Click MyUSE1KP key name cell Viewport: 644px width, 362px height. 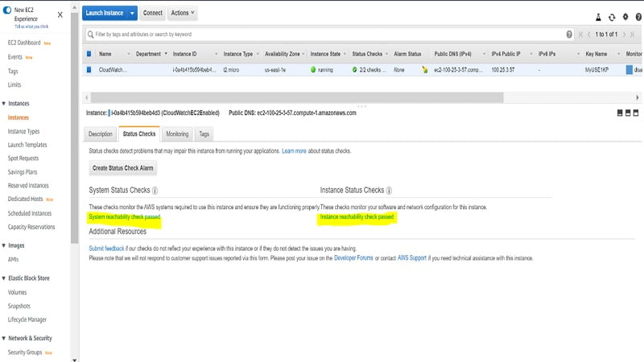tap(597, 70)
